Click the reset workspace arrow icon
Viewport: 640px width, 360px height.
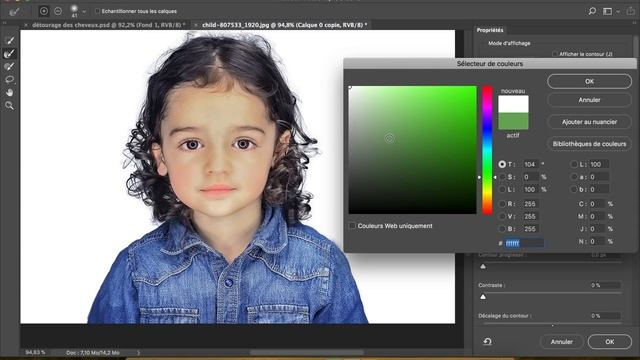[x=487, y=341]
